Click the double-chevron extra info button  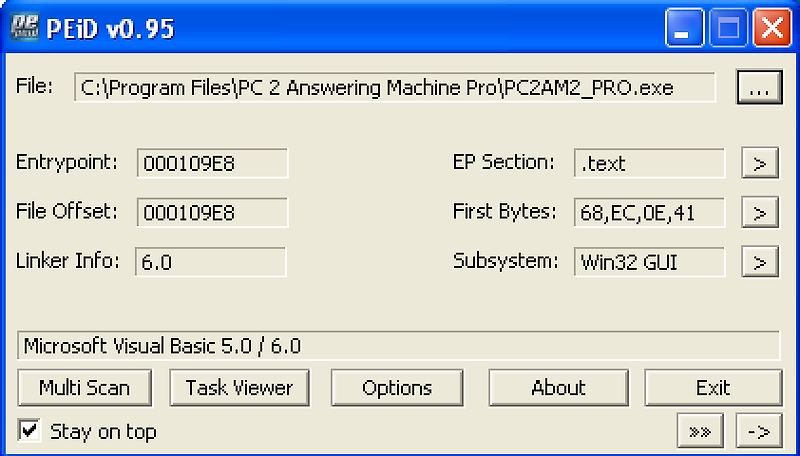(x=700, y=431)
